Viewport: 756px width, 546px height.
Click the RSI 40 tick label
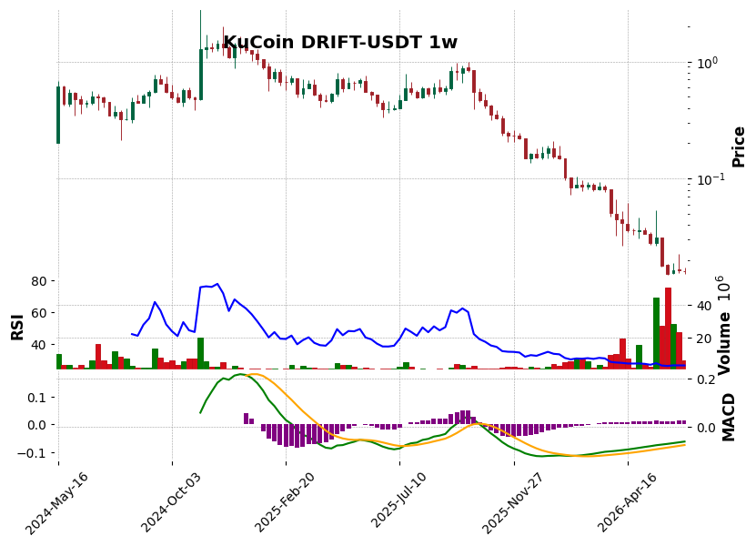pos(39,345)
